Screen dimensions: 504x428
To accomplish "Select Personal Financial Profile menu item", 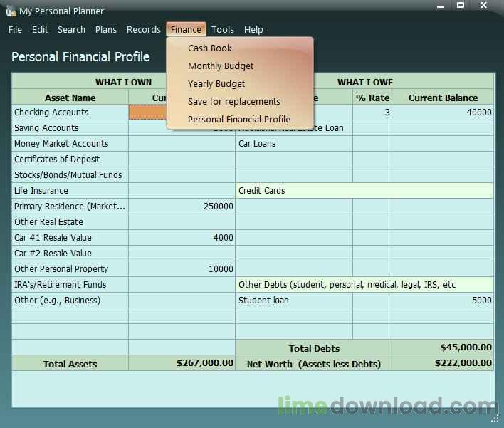I will point(239,120).
